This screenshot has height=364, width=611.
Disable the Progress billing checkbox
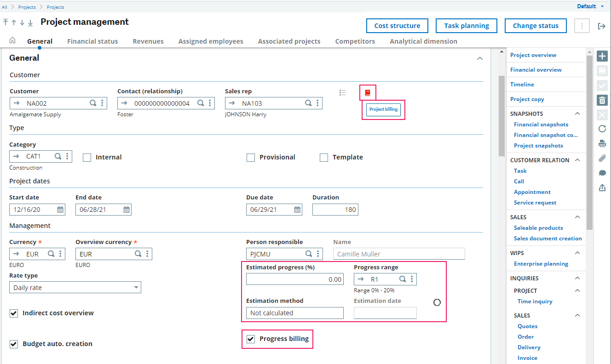250,339
